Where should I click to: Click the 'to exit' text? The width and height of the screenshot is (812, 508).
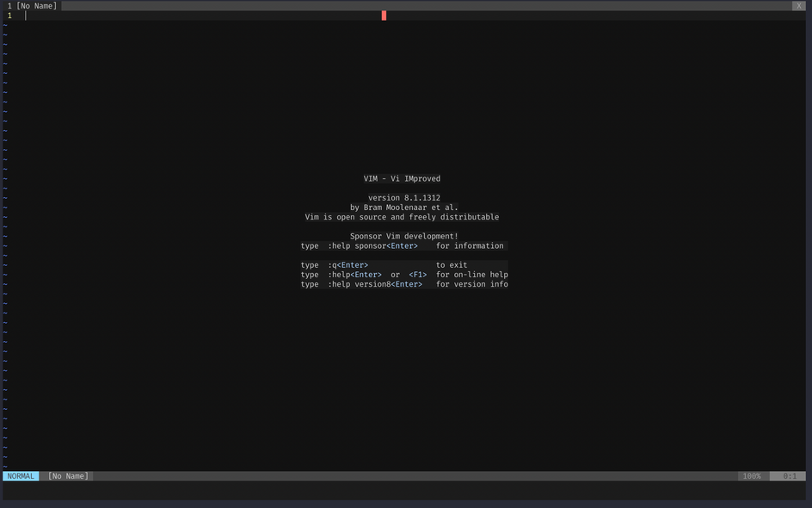point(452,265)
